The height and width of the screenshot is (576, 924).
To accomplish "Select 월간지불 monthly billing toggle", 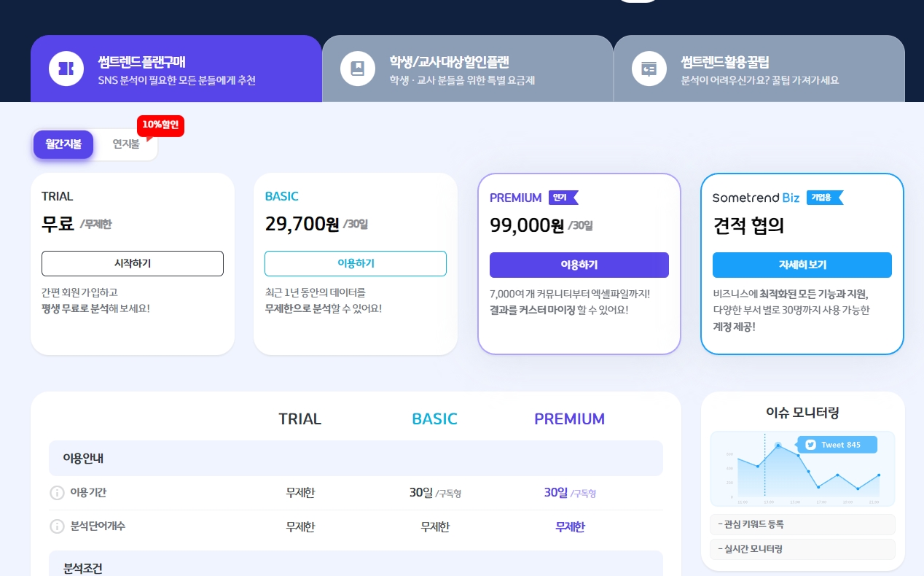I will 63,144.
